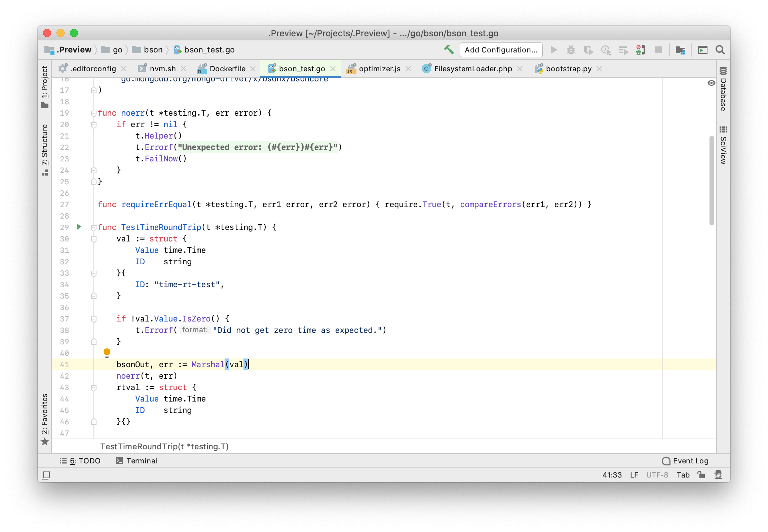Click the Run Anything terminal-window icon
Viewport: 768px width, 532px height.
coord(702,50)
